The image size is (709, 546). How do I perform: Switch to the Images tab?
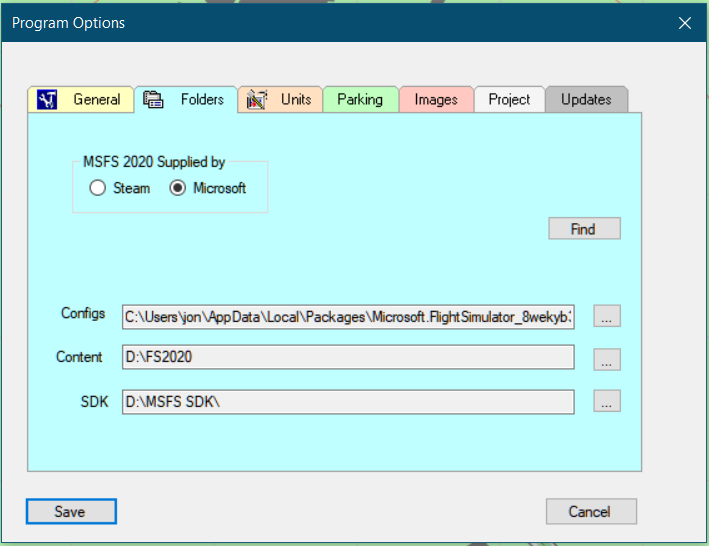[436, 99]
